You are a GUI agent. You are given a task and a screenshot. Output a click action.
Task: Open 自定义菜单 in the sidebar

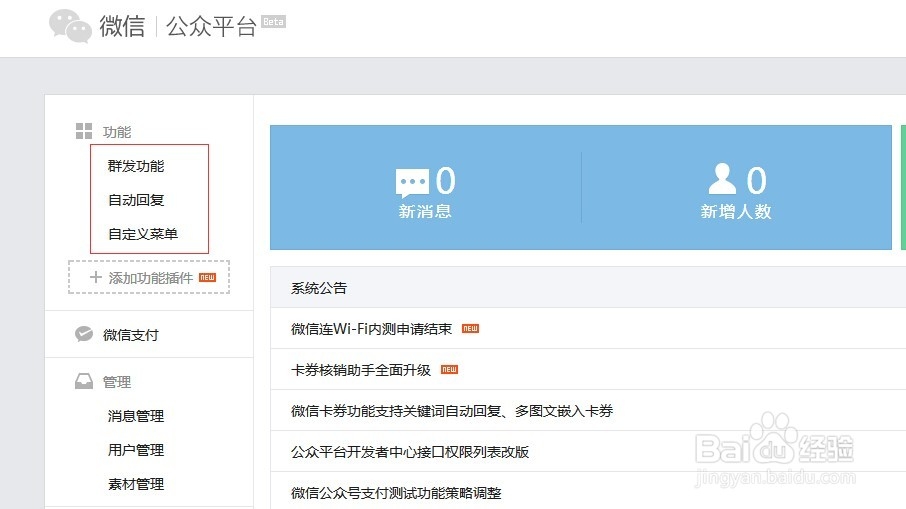[x=143, y=234]
